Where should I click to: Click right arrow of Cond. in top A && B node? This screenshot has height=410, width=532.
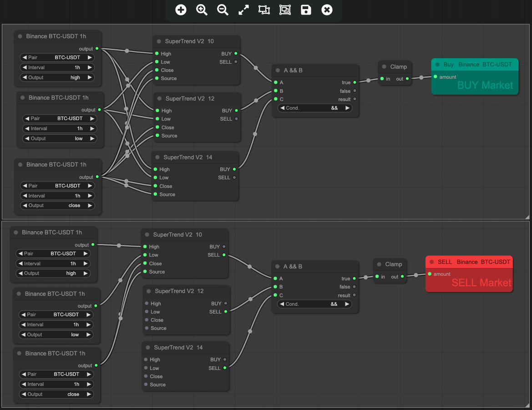pyautogui.click(x=347, y=108)
